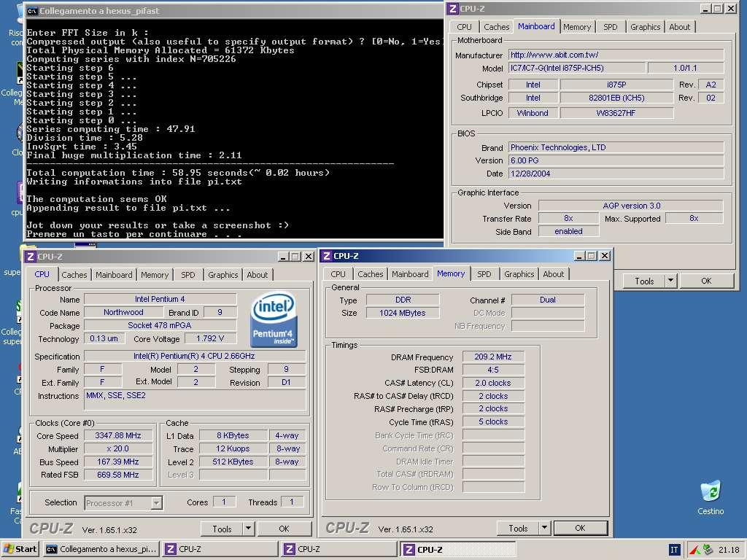The image size is (747, 560).
Task: Click Tools button in Mainboard window
Action: click(644, 281)
